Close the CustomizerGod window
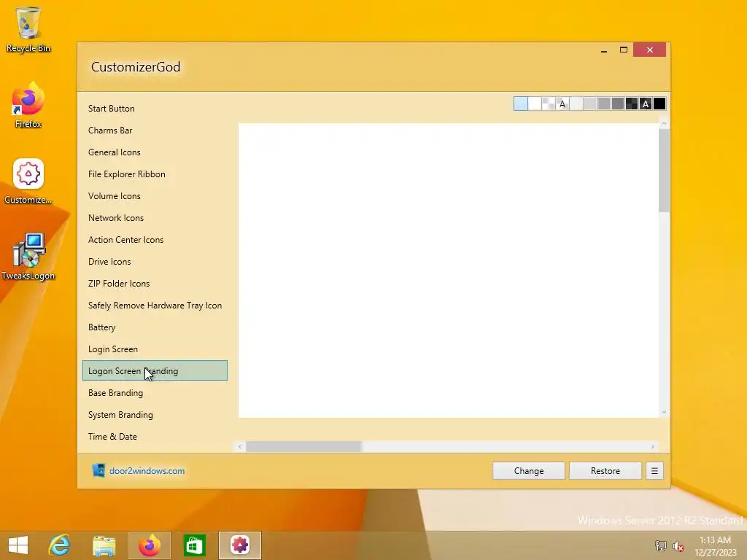Screen dimensions: 747x560 tap(650, 50)
